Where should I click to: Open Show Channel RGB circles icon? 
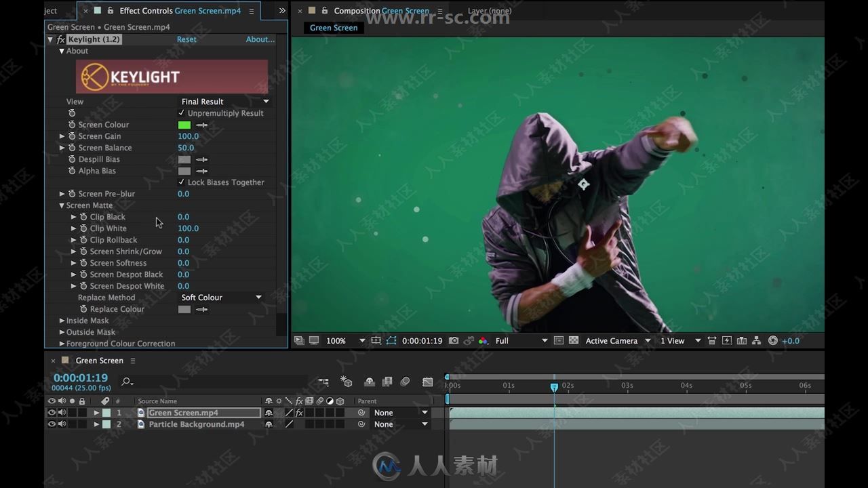click(483, 341)
